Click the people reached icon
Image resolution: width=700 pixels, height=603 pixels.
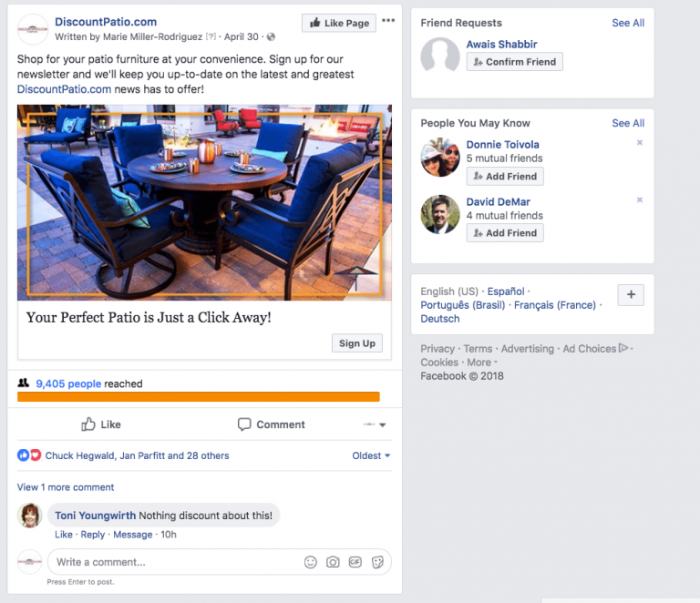tap(23, 383)
